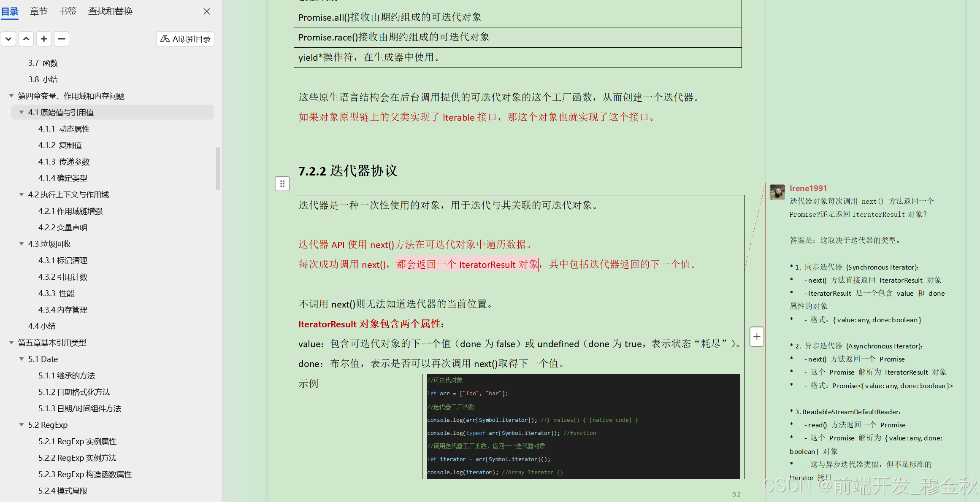Click the minus button in outline toolbar

[62, 39]
